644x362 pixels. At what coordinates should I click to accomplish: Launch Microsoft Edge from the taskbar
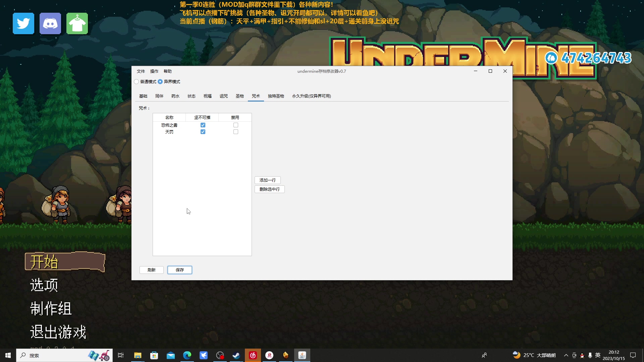click(x=187, y=355)
